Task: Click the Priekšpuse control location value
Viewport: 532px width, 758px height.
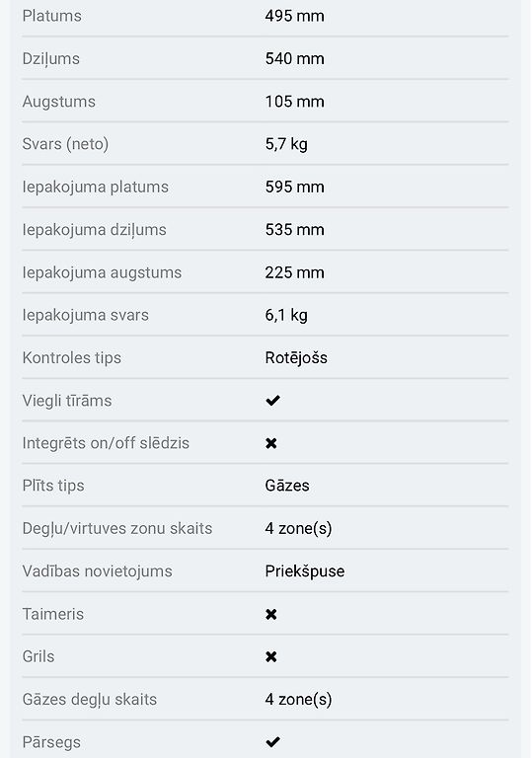Action: [x=305, y=570]
